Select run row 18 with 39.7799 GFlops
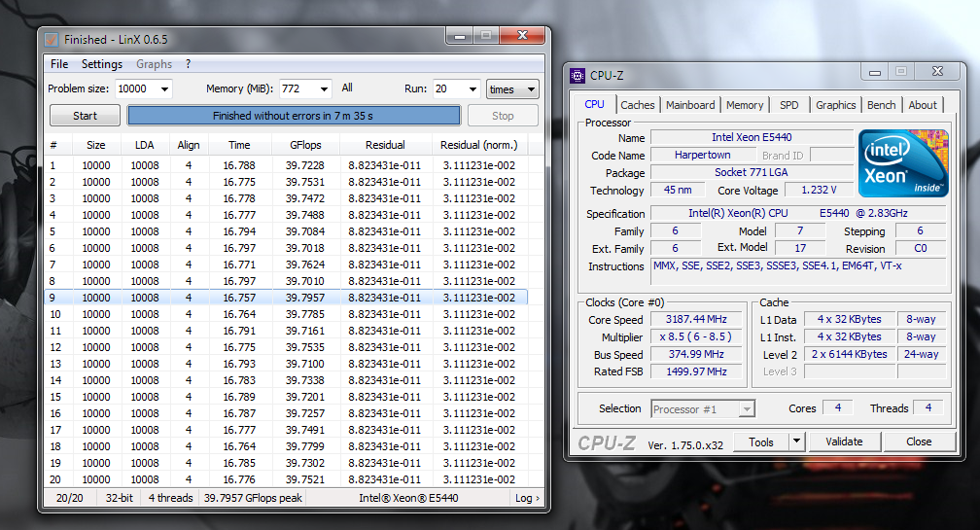The width and height of the screenshot is (980, 530). (287, 446)
